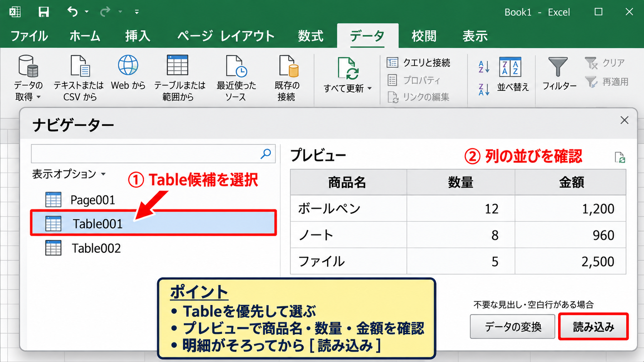Click プロパティ in ribbon
Screen dimensions: 644x362
(414, 80)
